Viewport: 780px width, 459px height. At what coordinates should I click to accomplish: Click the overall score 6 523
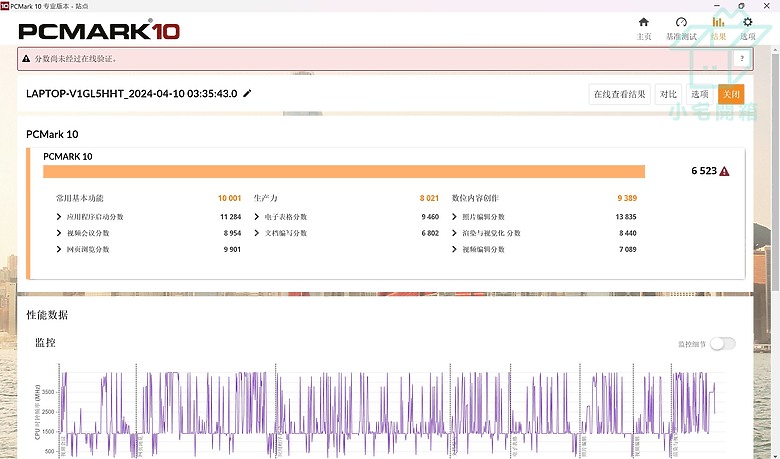(704, 171)
